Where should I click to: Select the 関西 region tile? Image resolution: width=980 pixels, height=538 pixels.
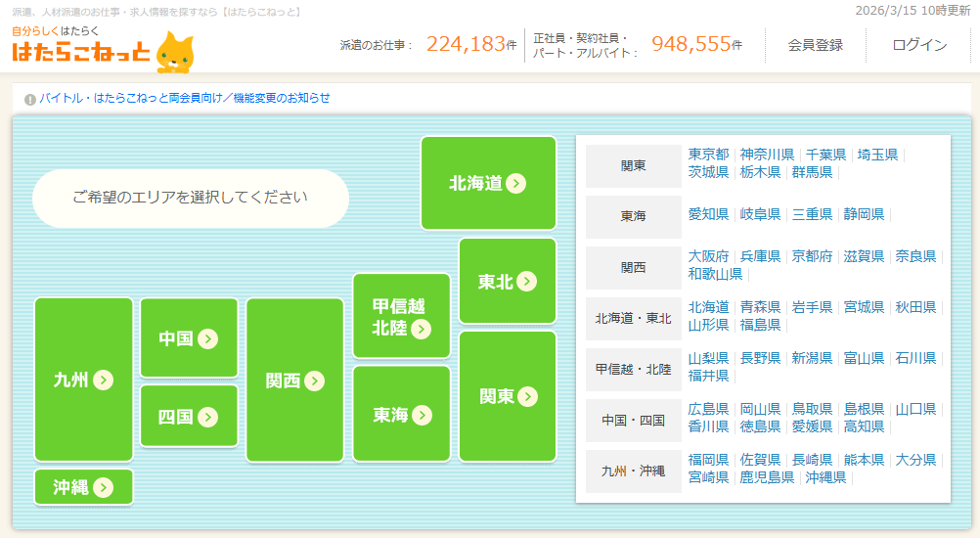[294, 381]
